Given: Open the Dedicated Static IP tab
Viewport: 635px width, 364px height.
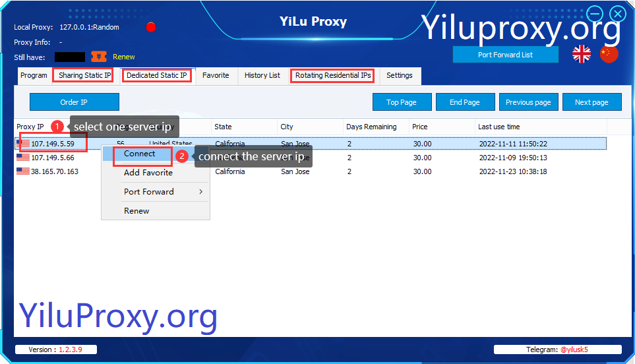Looking at the screenshot, I should (157, 75).
